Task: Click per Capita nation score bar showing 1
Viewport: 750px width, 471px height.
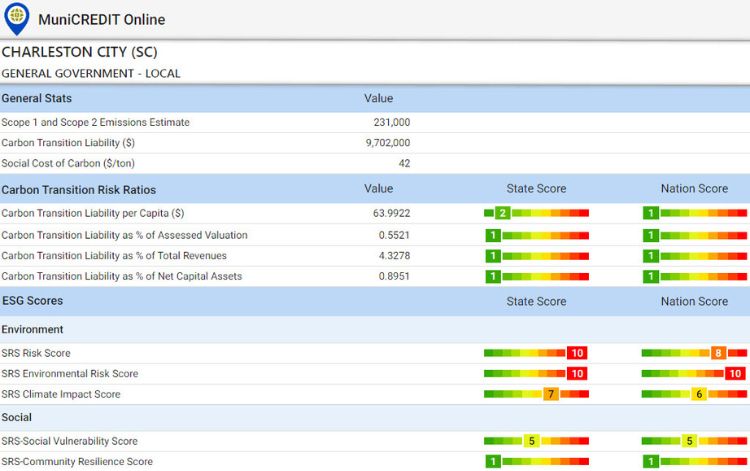Action: tap(695, 213)
